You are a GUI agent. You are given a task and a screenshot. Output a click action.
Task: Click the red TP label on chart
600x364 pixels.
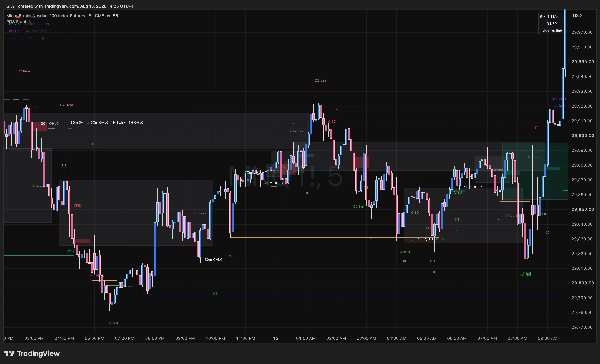pos(536,128)
